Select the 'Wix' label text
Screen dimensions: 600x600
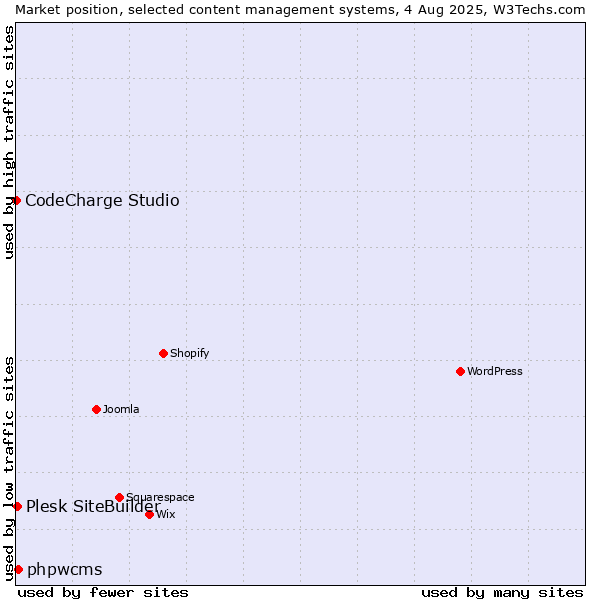[x=166, y=514]
